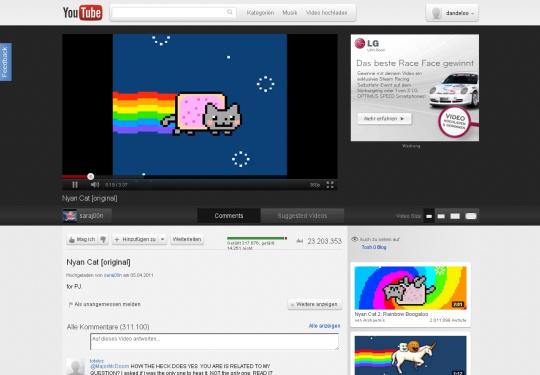Select the largest video size option
Image resolution: width=540 pixels, height=375 pixels.
(x=471, y=216)
